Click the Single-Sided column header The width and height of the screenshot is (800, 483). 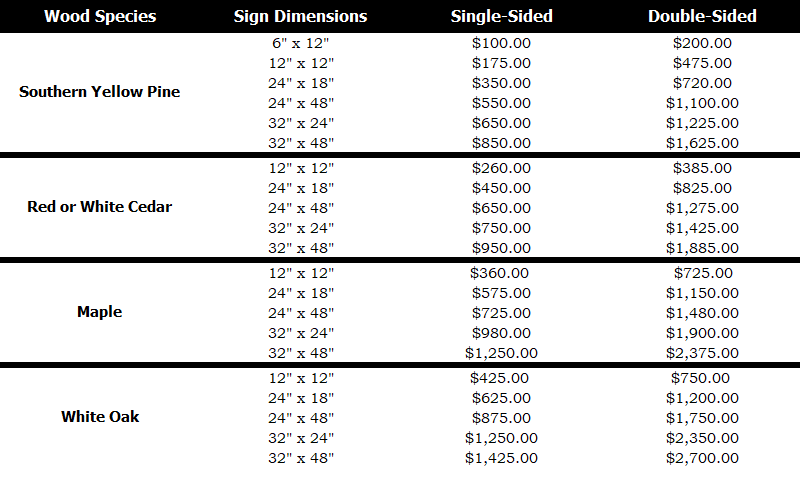coord(501,16)
